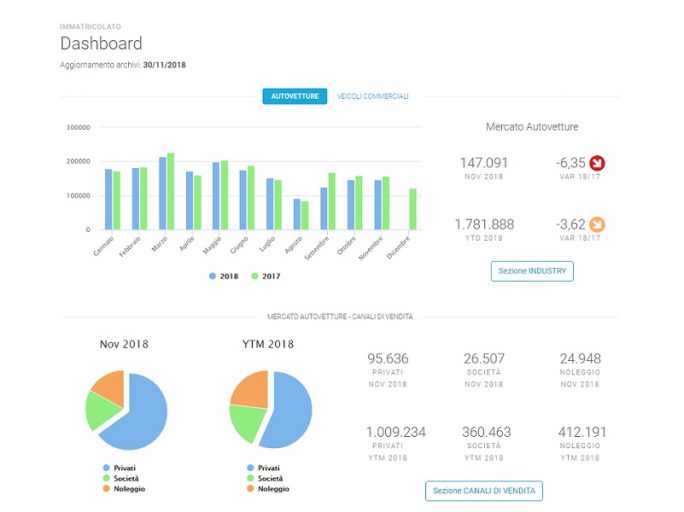684x512 pixels.
Task: Toggle Noleggio in Nov 2018 pie legend
Action: 124,489
